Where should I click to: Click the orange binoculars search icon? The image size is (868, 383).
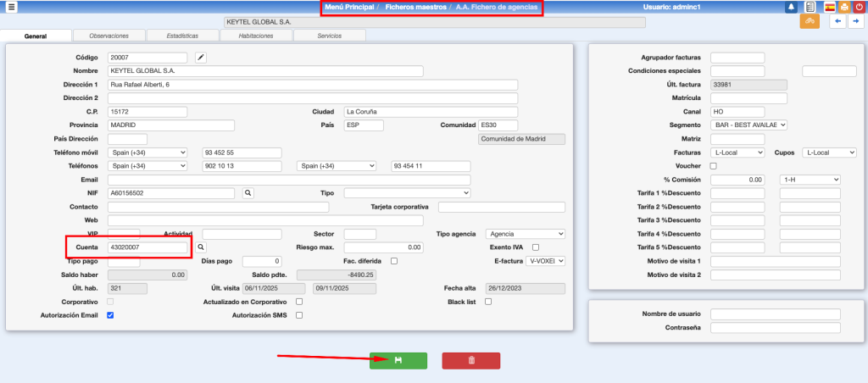(x=810, y=21)
